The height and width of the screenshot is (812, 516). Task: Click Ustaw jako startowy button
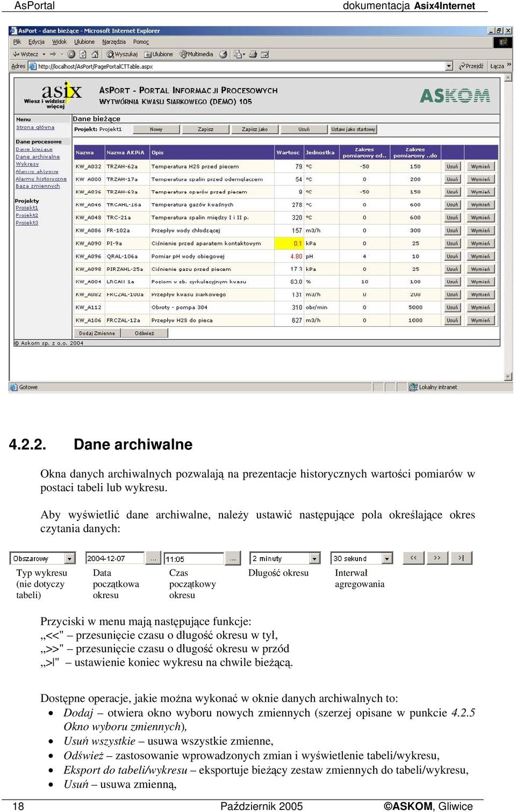(353, 130)
